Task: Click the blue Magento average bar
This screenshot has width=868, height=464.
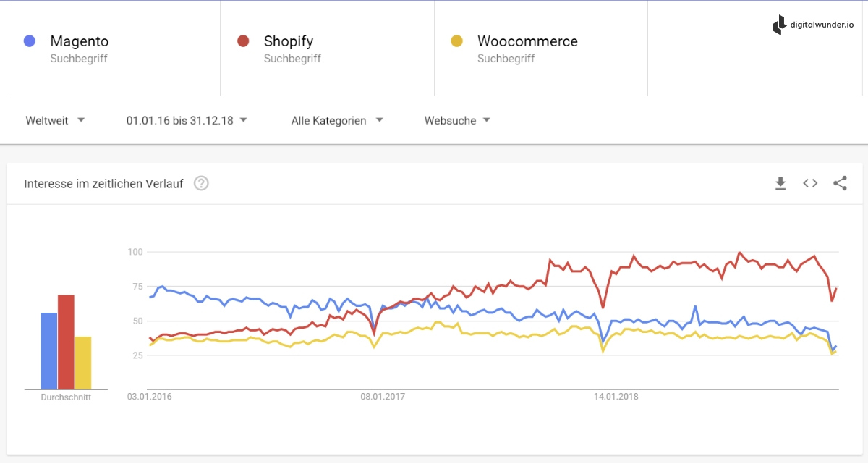Action: (x=48, y=351)
